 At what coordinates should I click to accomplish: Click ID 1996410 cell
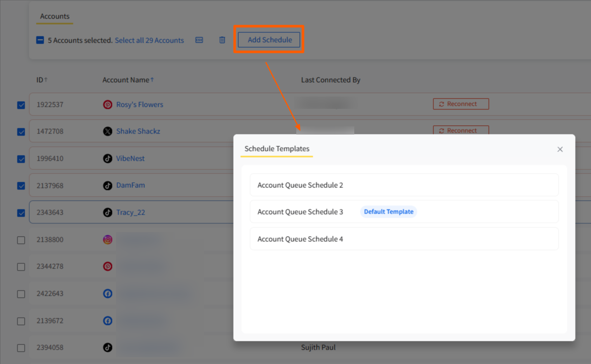pyautogui.click(x=50, y=159)
